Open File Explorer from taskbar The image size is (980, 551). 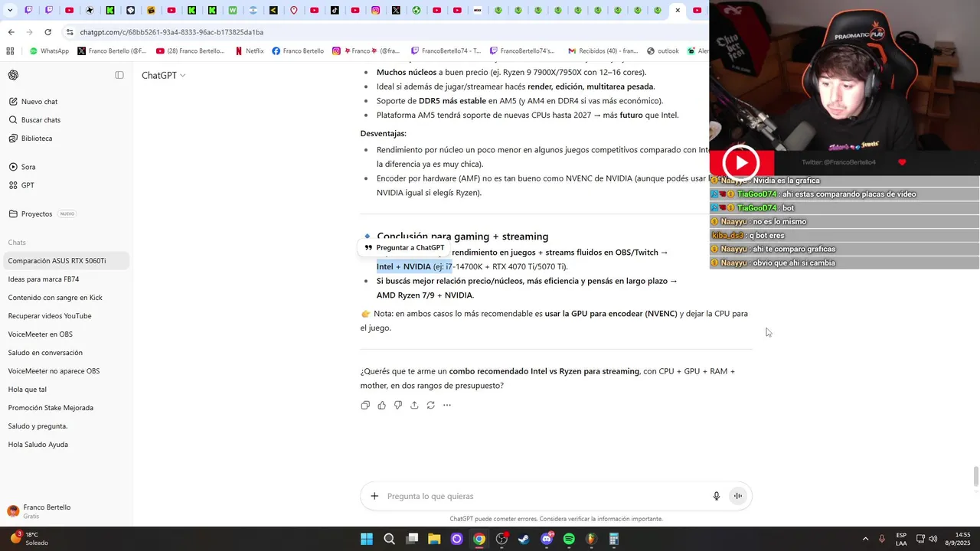click(434, 539)
